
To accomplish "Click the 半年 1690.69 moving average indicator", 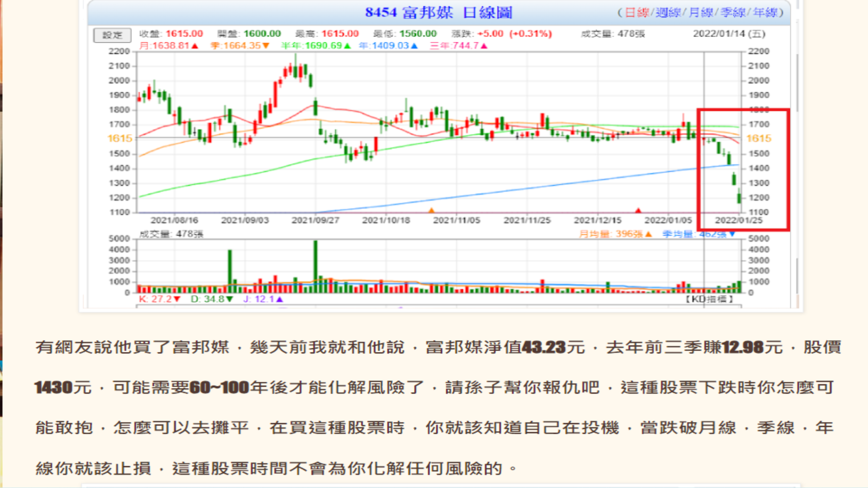I will (x=316, y=46).
